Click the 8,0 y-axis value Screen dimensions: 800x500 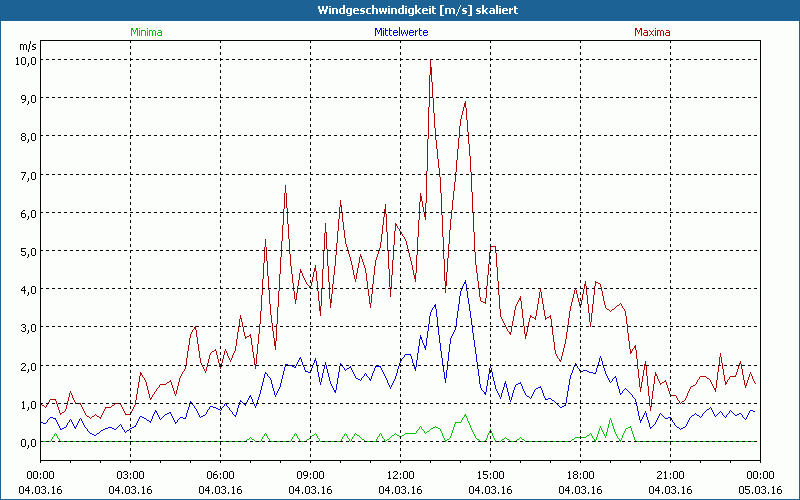click(x=29, y=137)
